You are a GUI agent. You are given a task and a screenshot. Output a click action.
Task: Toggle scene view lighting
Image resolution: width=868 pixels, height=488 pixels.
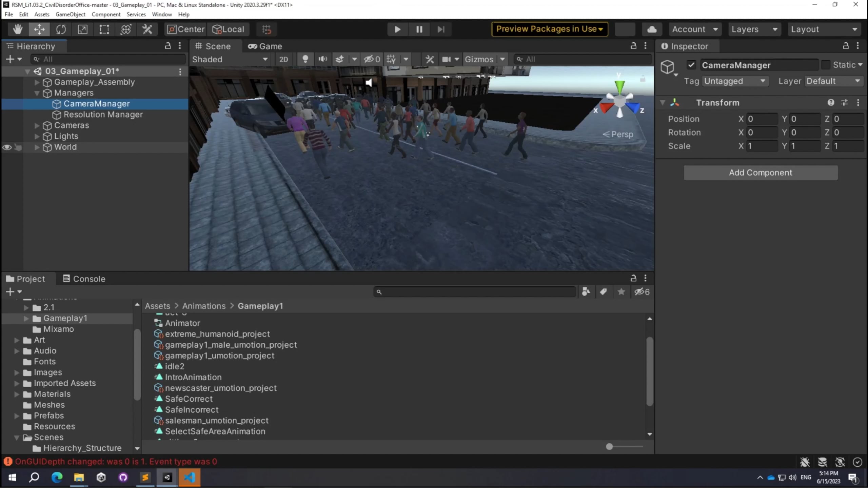pos(305,59)
